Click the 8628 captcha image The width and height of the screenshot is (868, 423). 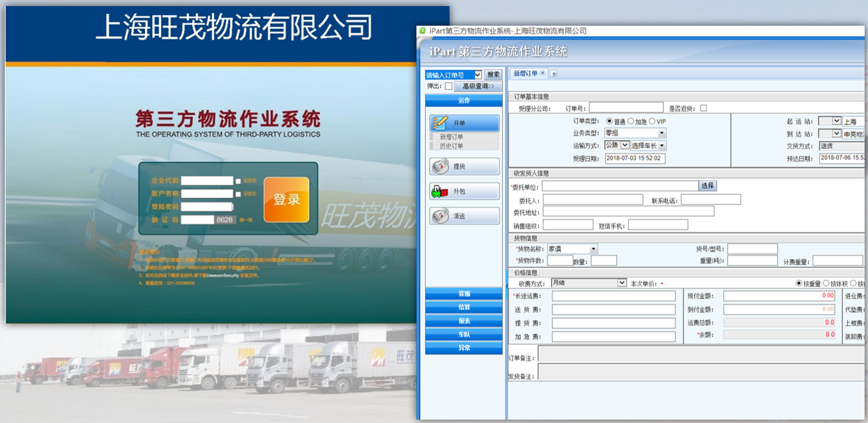pos(224,220)
